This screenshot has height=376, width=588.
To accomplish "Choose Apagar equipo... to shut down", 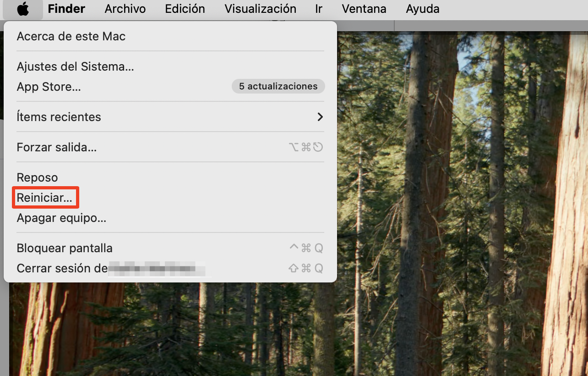I will tap(61, 218).
